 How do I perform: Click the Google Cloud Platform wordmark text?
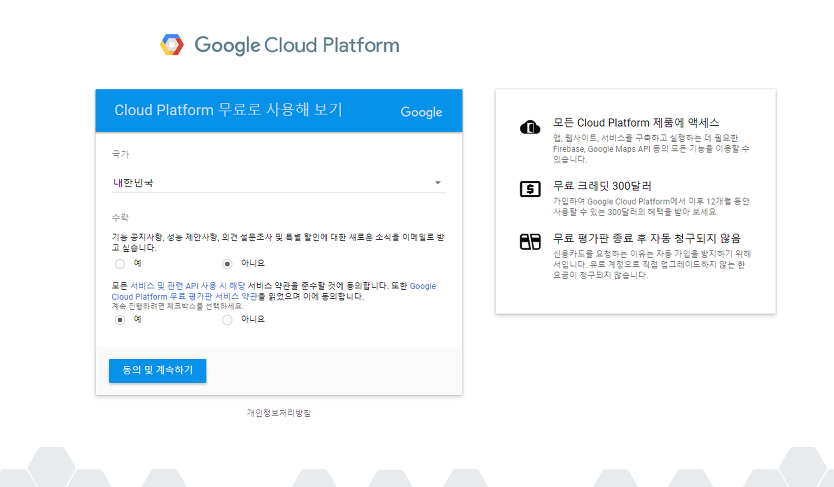click(296, 45)
